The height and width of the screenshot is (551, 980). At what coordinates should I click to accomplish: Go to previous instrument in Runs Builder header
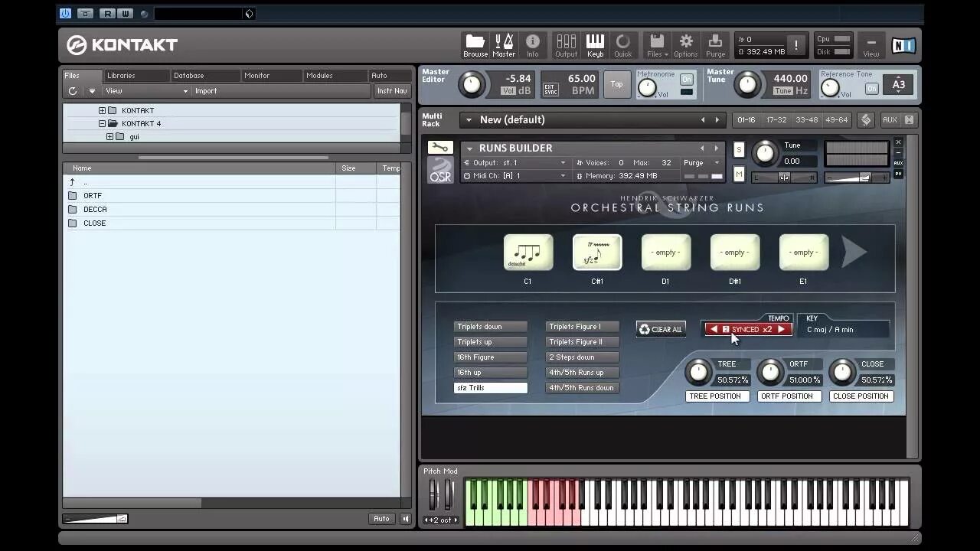point(702,148)
